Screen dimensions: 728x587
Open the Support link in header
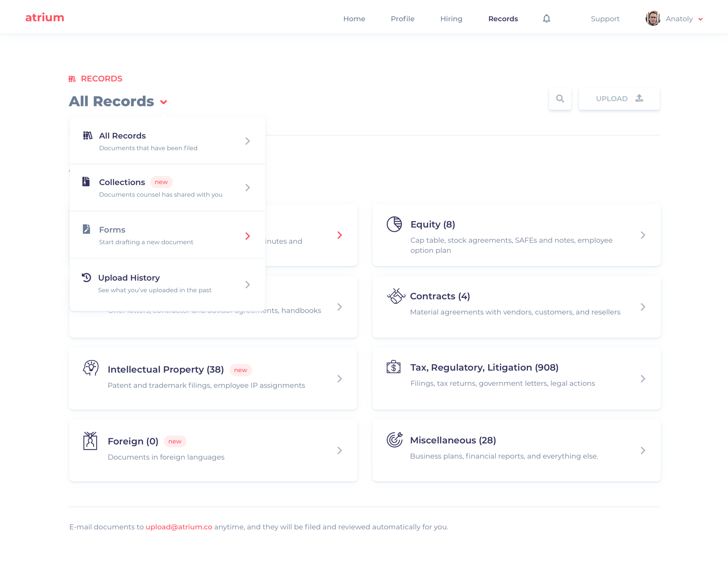pos(605,19)
